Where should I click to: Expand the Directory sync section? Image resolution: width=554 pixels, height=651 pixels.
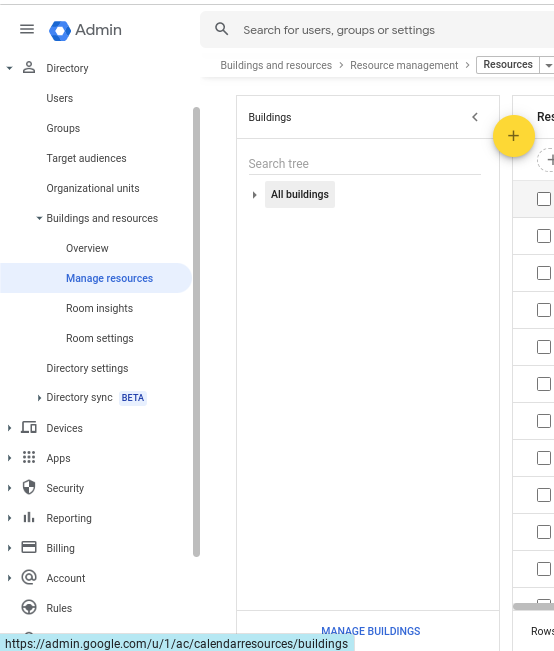point(39,398)
